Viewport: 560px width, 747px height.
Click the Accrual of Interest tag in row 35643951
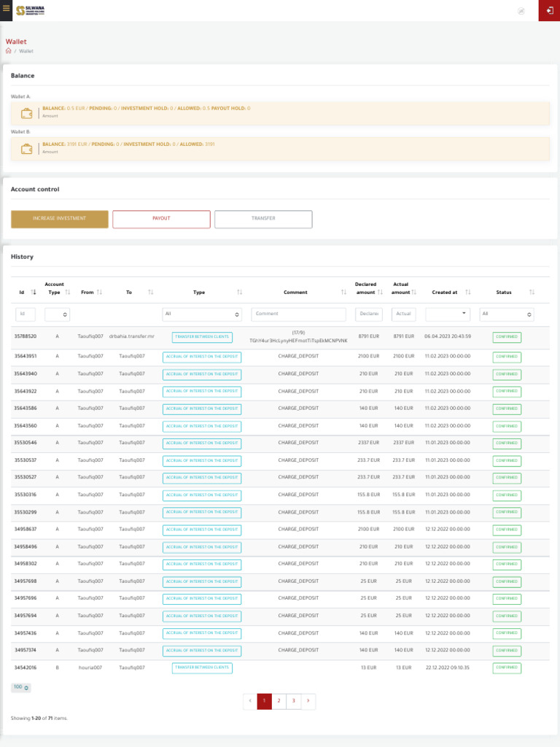tap(202, 357)
